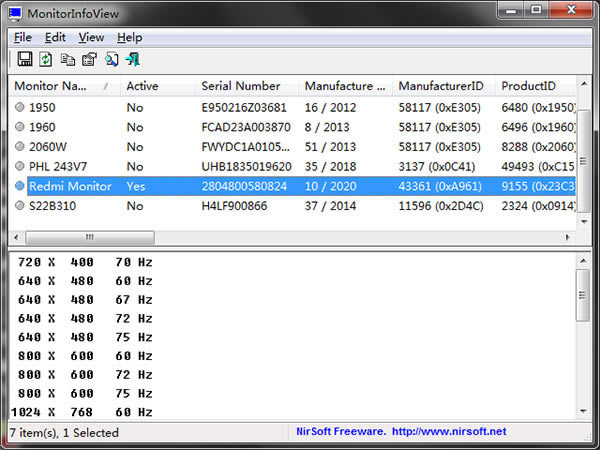Viewport: 600px width, 450px height.
Task: Sort list by ManufacturerID column header
Action: 440,86
